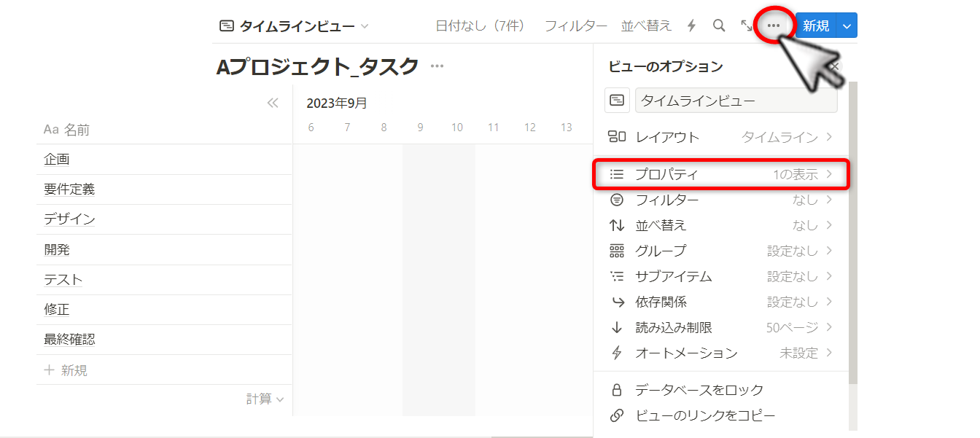Click the timeline view icon beside the name field
The image size is (980, 438).
[x=617, y=100]
